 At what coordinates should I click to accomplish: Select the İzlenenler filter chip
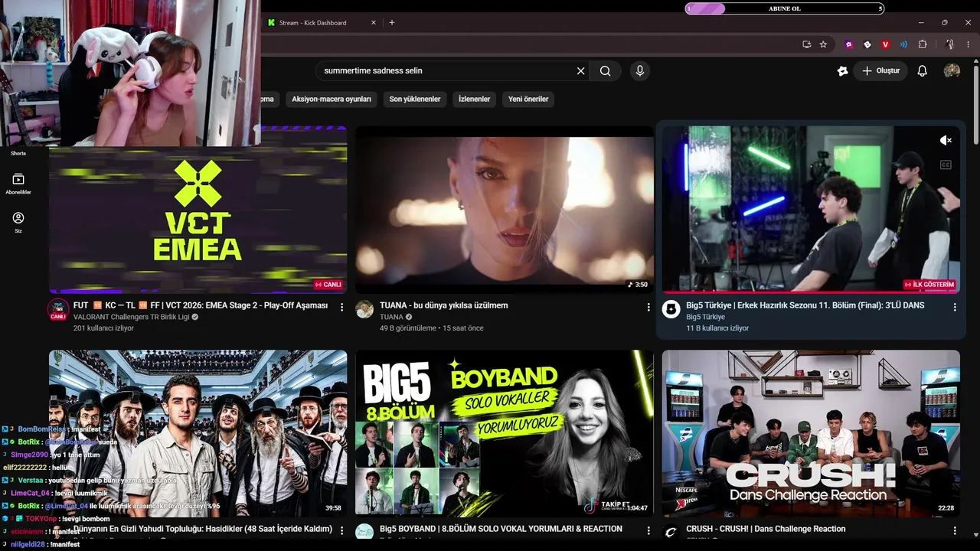pyautogui.click(x=474, y=99)
